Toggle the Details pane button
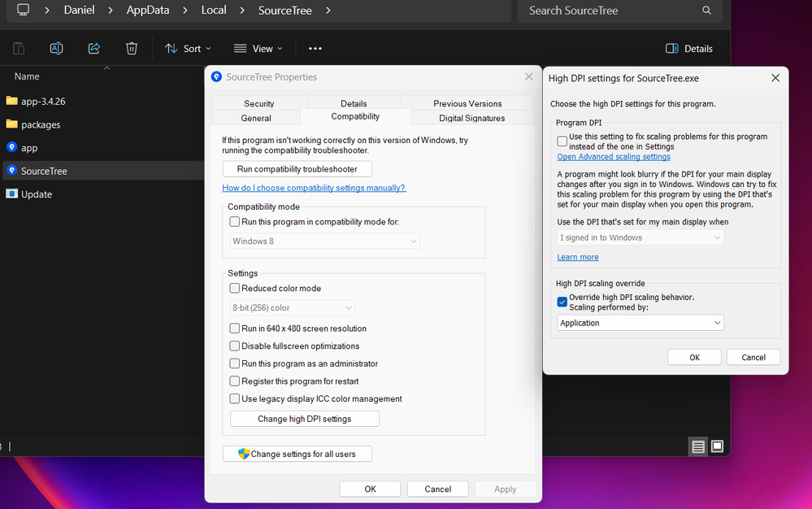The height and width of the screenshot is (509, 812). 688,48
